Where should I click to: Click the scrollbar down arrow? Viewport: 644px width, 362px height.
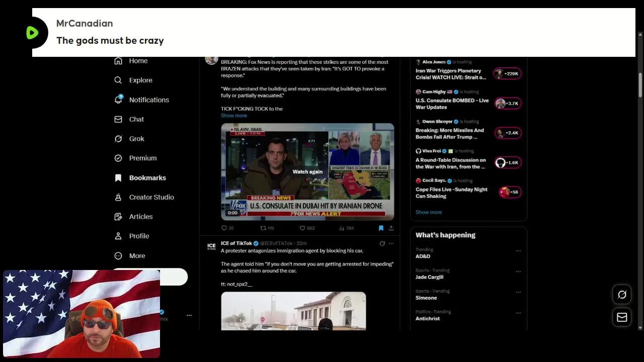[640, 327]
